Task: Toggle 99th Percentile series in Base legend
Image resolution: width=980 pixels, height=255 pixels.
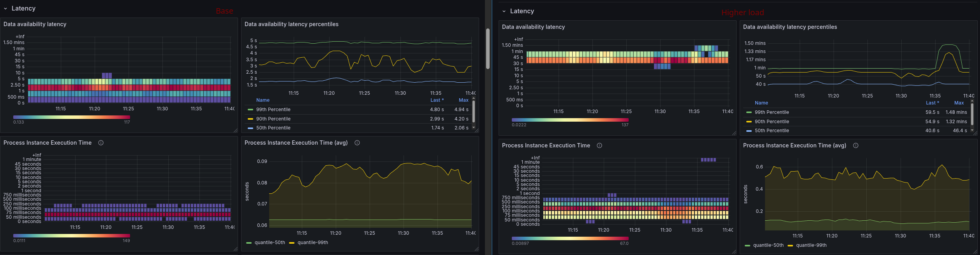Action: 273,110
